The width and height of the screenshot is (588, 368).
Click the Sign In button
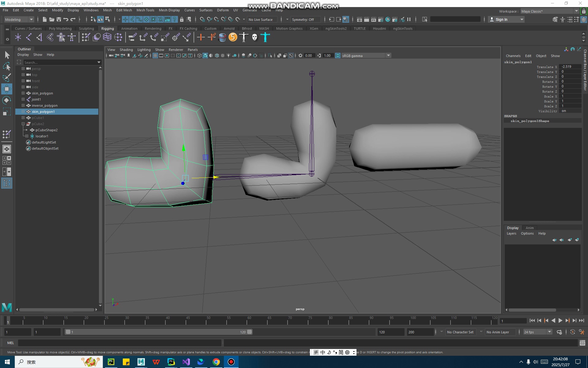(x=502, y=19)
